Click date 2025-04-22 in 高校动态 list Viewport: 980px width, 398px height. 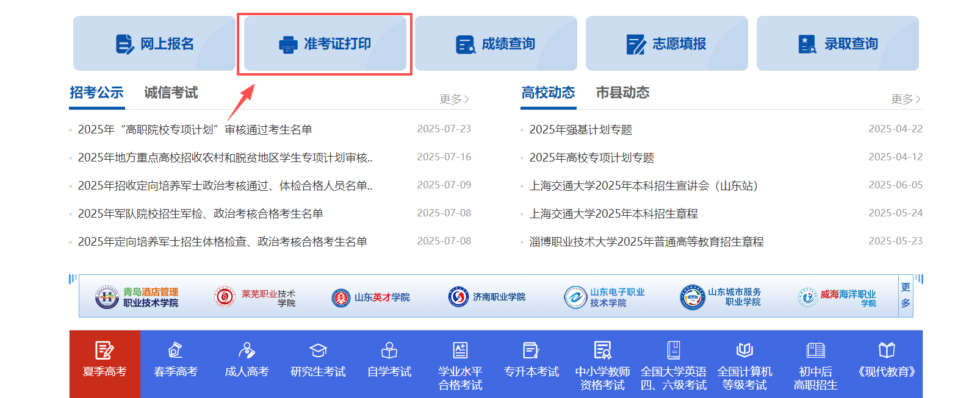coord(896,129)
